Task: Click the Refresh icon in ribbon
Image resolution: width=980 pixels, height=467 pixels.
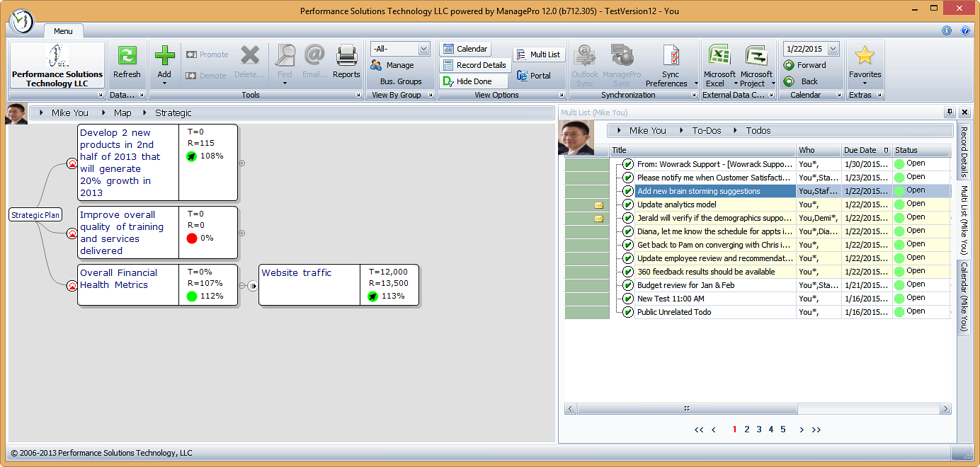Action: [127, 57]
